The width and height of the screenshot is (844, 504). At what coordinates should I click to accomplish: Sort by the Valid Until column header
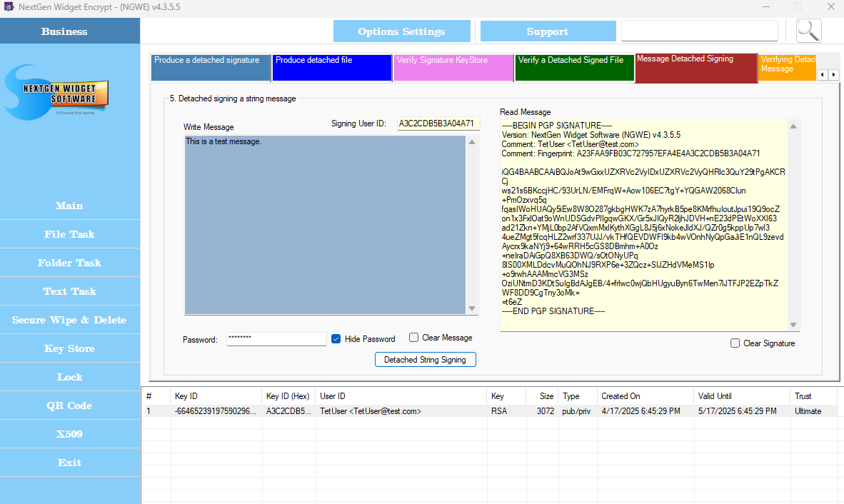tap(743, 396)
